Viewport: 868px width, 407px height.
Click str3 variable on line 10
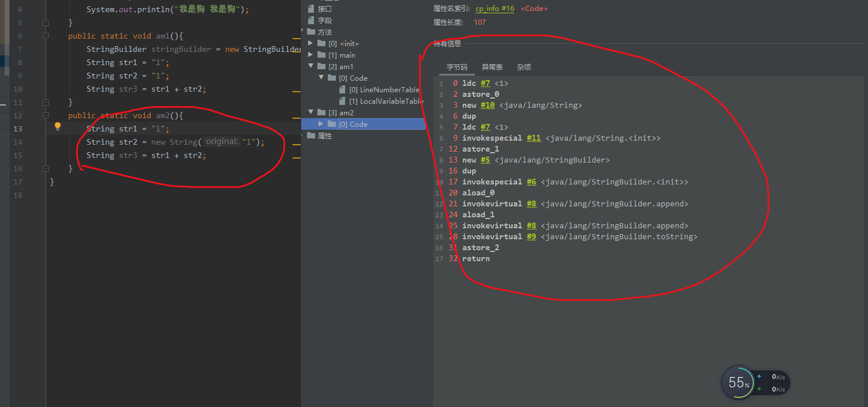[x=128, y=89]
